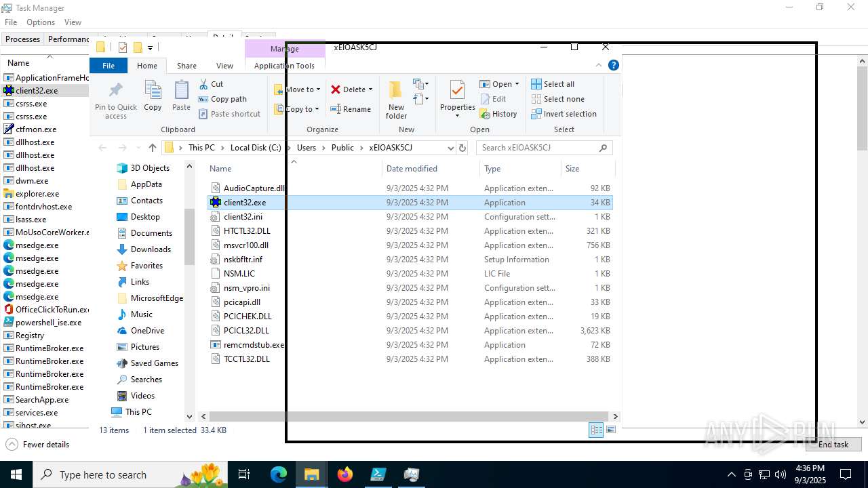This screenshot has width=868, height=488.
Task: Refresh the folder view in address bar
Action: 462,148
